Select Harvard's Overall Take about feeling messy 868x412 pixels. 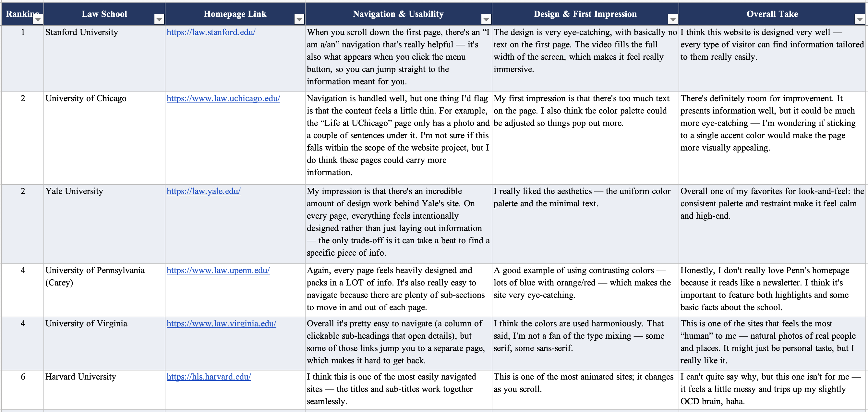[x=772, y=390]
